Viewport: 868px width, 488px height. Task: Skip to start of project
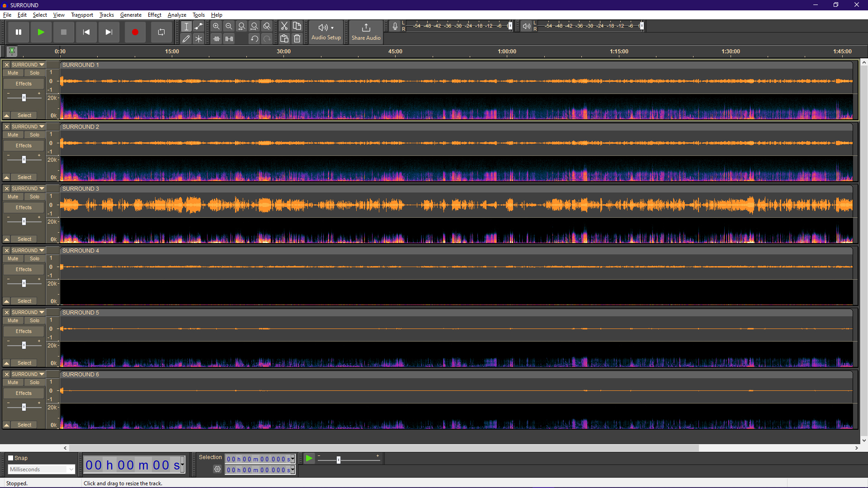86,32
